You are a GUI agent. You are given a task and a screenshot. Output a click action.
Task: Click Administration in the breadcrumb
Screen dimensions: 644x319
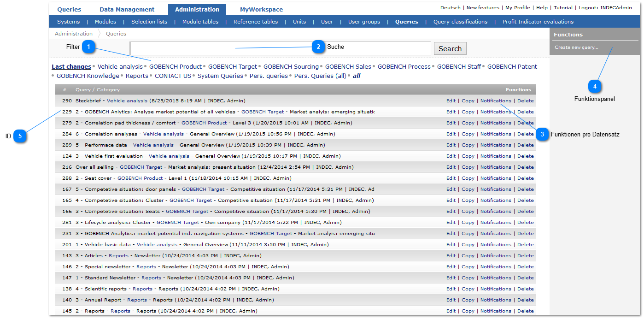(x=74, y=34)
